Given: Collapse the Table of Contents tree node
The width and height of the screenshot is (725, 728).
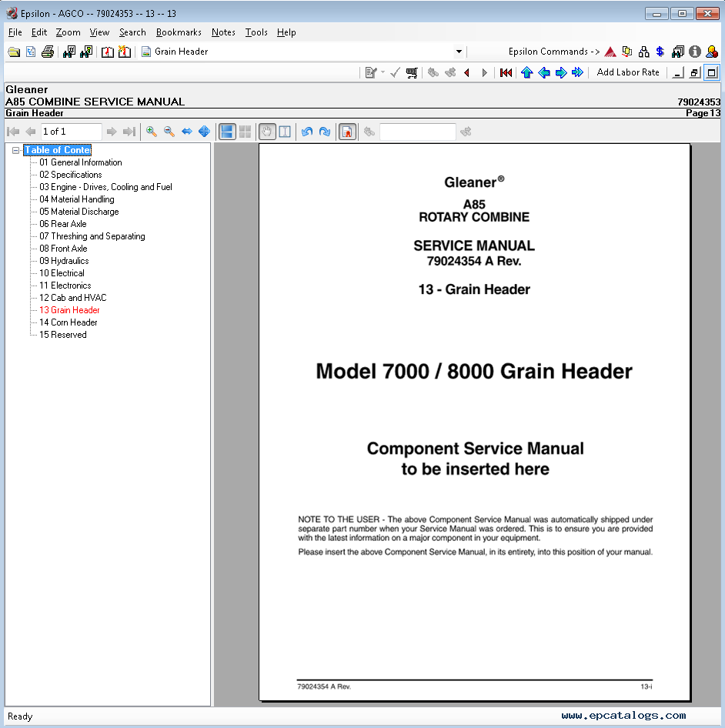Looking at the screenshot, I should click(16, 150).
